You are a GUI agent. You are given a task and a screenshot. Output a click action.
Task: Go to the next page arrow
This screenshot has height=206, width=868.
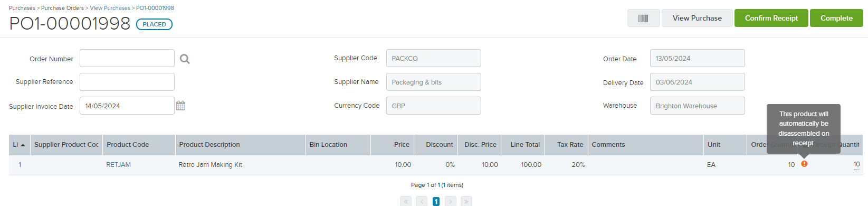(451, 201)
